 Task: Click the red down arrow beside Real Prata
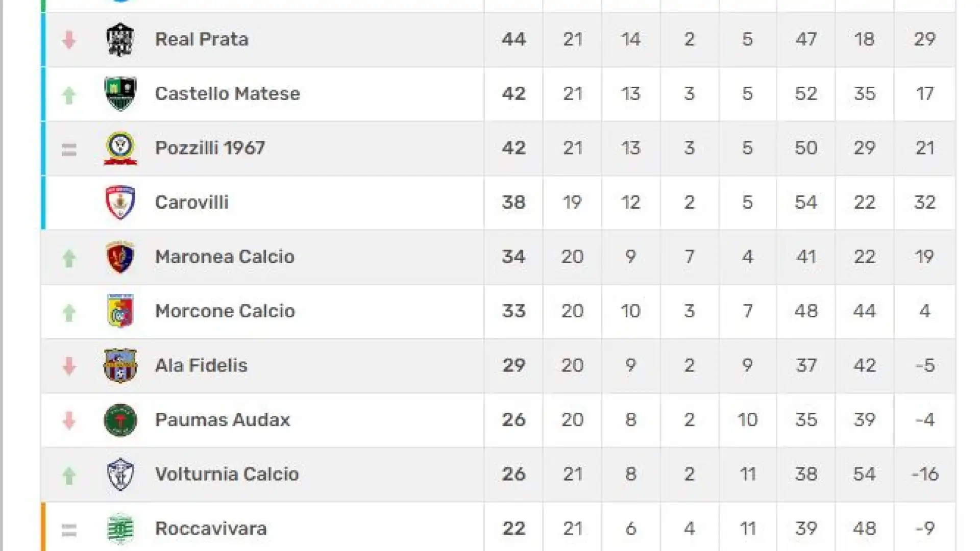(69, 40)
